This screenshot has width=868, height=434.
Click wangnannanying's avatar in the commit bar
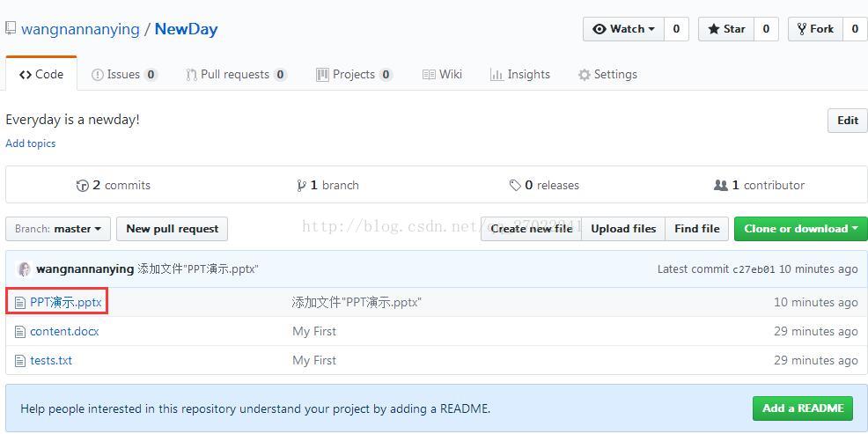click(x=25, y=269)
